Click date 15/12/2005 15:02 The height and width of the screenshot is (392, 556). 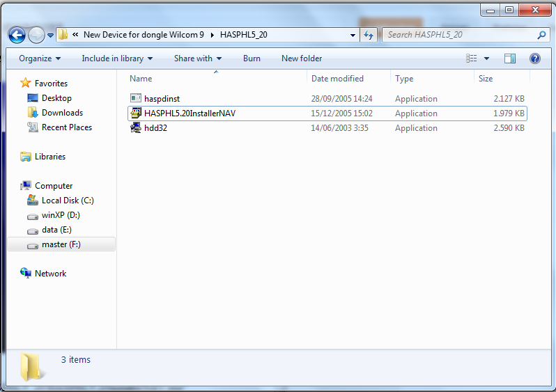pyautogui.click(x=341, y=113)
